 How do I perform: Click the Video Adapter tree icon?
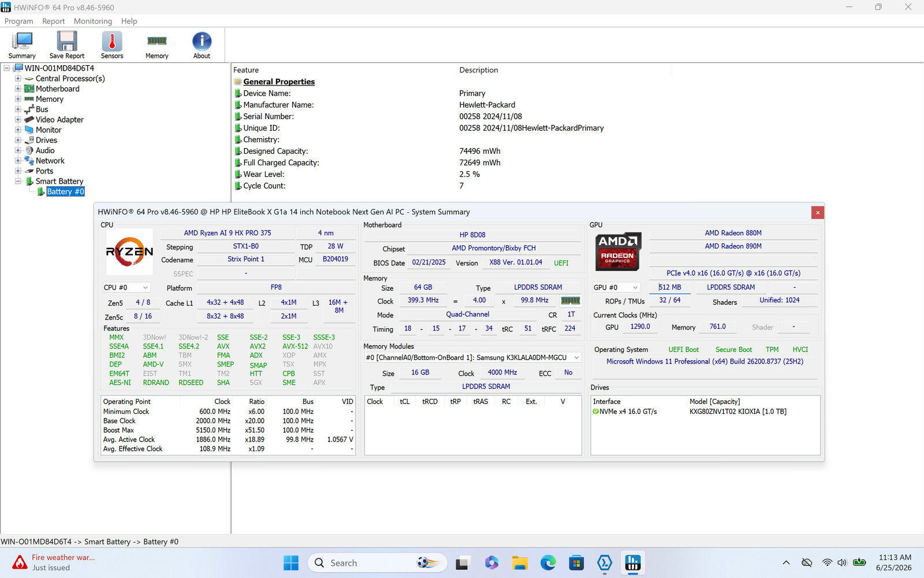(29, 120)
